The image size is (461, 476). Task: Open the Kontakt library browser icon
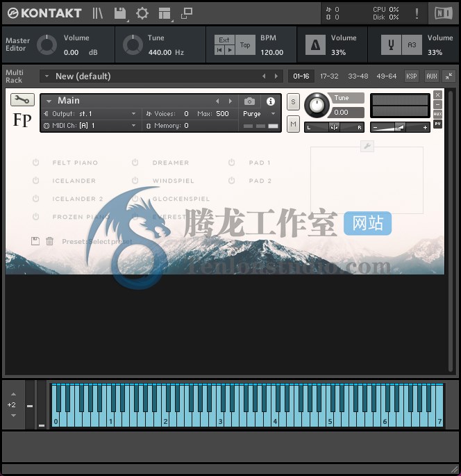(98, 13)
